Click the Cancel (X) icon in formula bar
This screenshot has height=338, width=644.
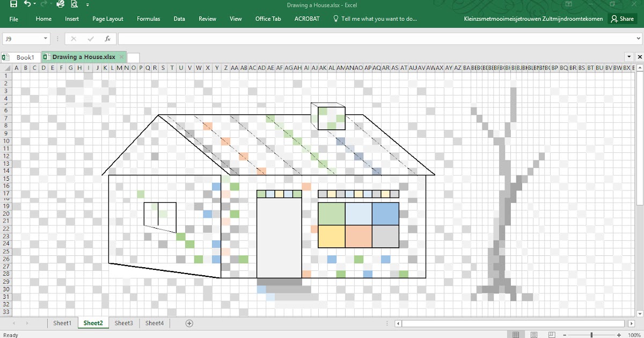[x=74, y=38]
